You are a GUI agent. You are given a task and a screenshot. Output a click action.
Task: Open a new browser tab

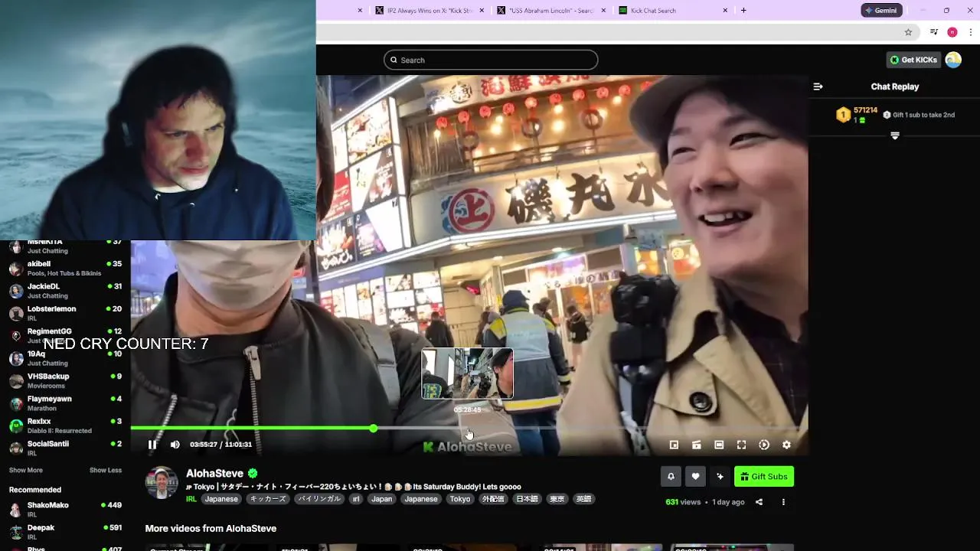(x=743, y=11)
